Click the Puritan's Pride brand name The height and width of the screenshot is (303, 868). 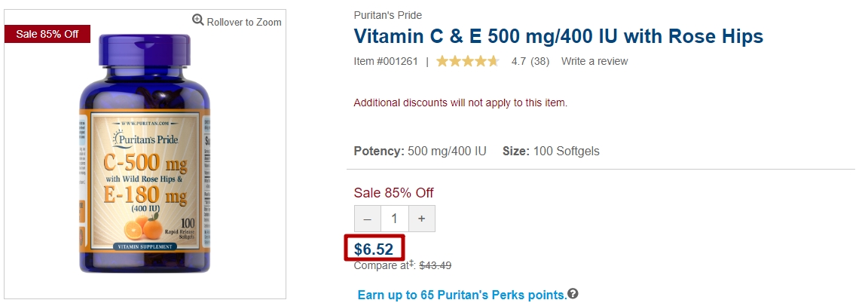(387, 16)
